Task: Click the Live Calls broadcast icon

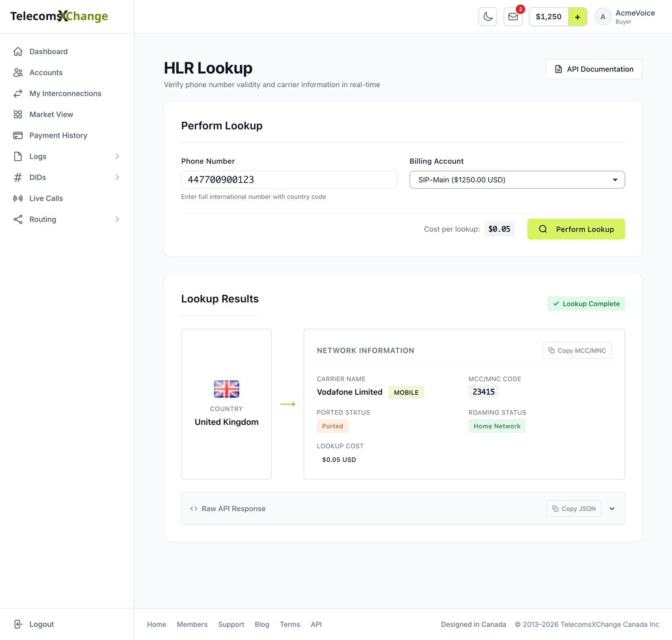Action: [18, 199]
